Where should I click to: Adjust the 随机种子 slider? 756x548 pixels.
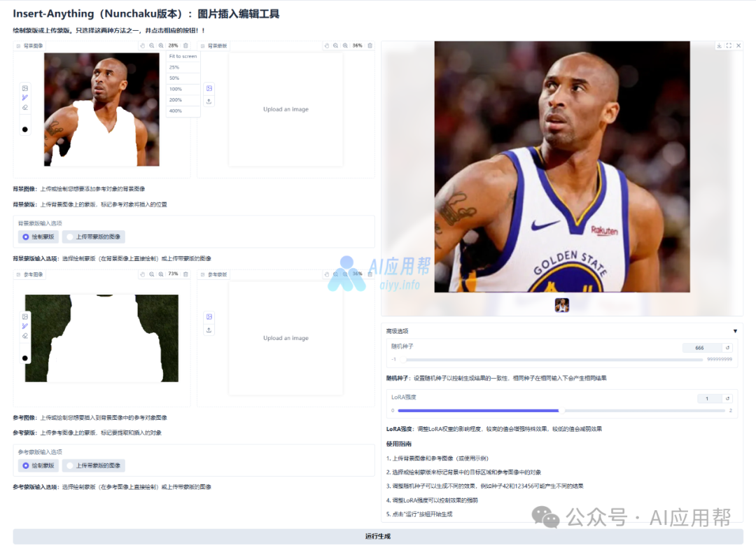551,360
